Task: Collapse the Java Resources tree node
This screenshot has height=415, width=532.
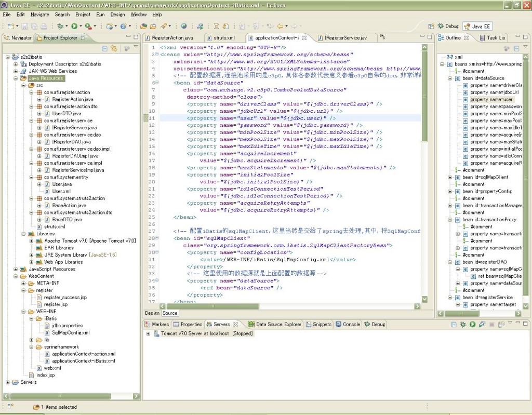Action: [x=16, y=78]
